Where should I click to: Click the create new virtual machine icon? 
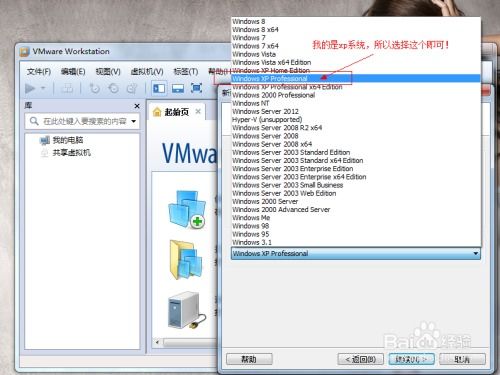[x=187, y=209]
